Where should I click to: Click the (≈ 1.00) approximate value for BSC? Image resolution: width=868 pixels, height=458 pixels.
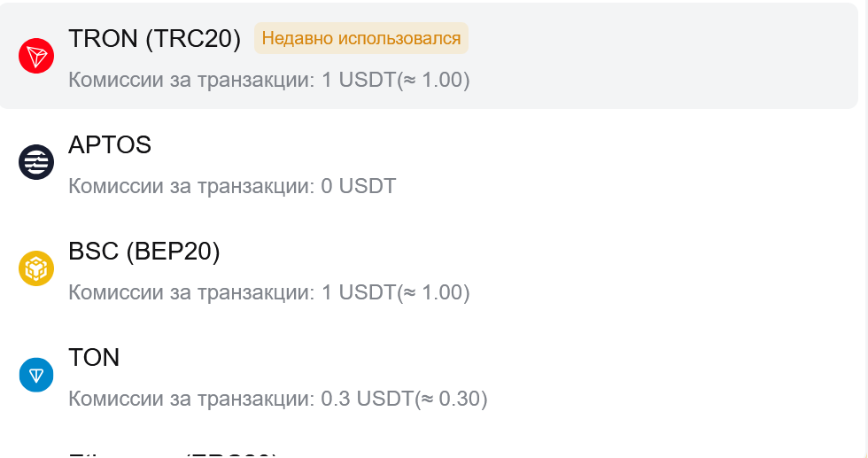point(434,292)
